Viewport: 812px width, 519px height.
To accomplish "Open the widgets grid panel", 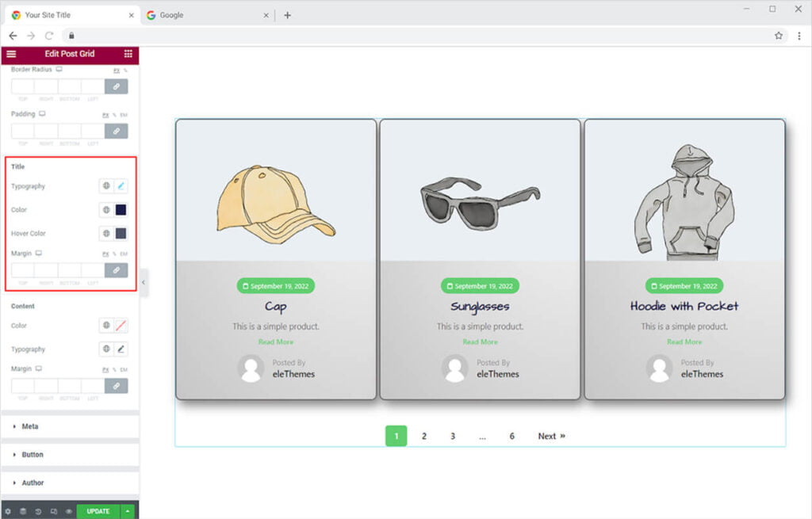I will click(128, 54).
